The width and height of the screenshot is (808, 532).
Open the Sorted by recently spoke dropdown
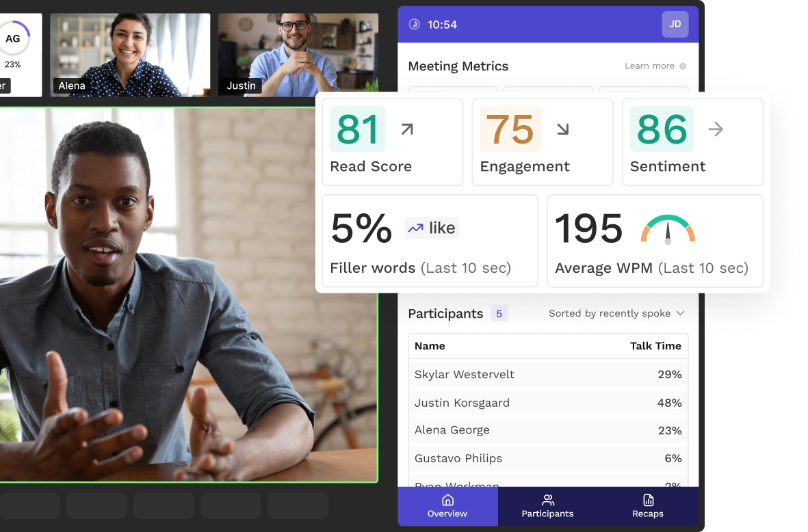pos(616,313)
